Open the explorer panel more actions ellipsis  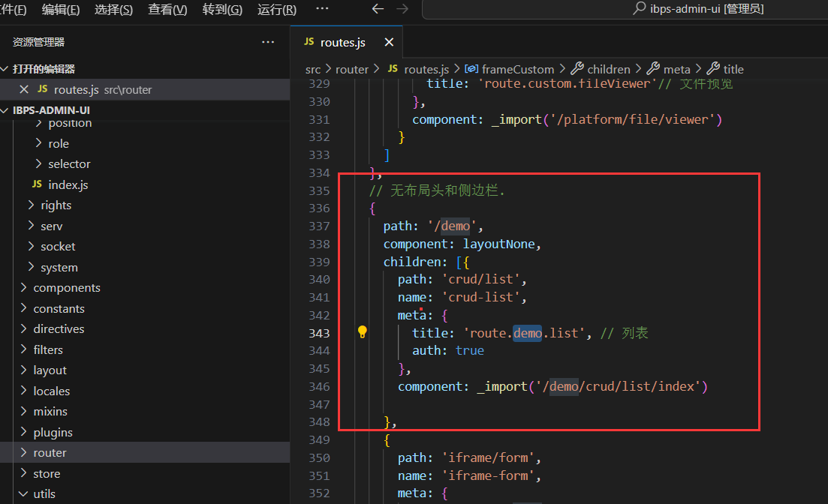click(x=268, y=42)
